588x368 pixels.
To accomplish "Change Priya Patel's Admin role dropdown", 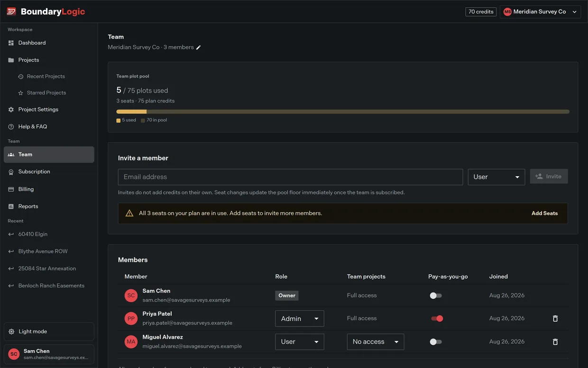I will [x=300, y=319].
